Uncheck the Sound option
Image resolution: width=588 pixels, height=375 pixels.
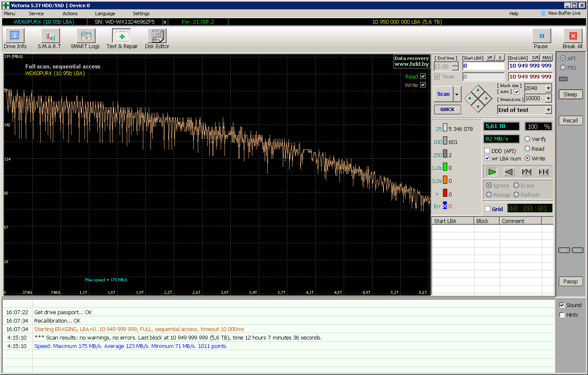[x=562, y=305]
